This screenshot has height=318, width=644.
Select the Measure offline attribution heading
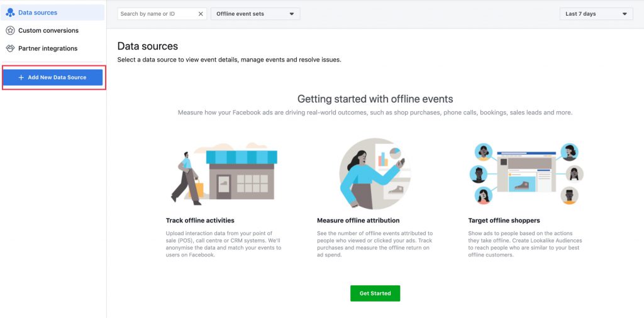coord(358,221)
